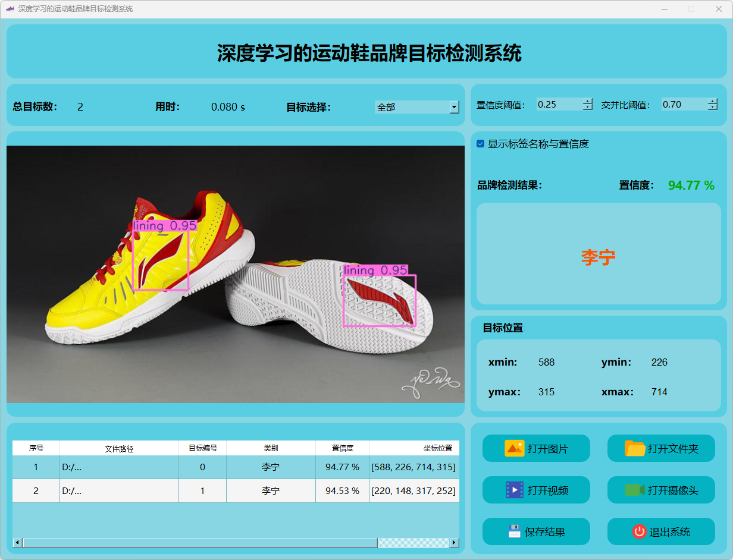Click the ymax value 315
This screenshot has width=733, height=560.
coord(546,392)
